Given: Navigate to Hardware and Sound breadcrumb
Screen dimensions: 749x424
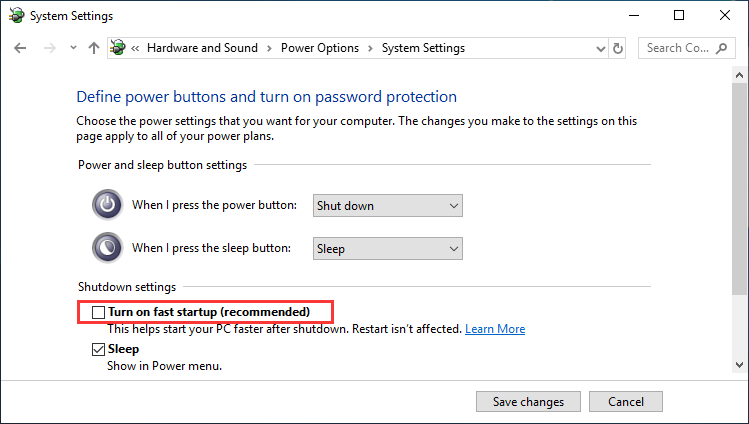Looking at the screenshot, I should tap(202, 48).
